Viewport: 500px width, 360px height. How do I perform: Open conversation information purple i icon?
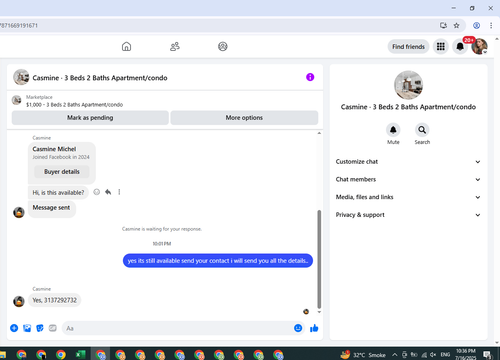click(310, 77)
